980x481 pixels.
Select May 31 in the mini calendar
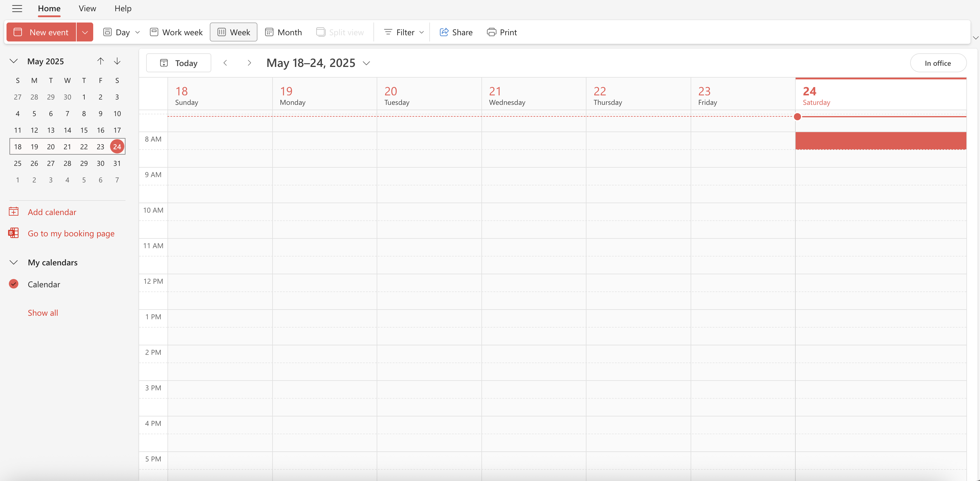pos(117,163)
